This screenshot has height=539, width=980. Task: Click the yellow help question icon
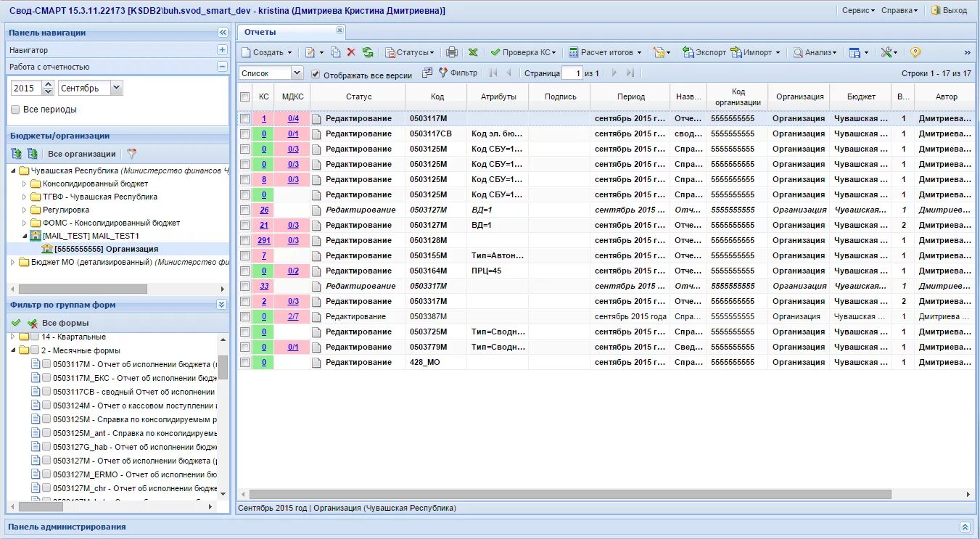[915, 52]
